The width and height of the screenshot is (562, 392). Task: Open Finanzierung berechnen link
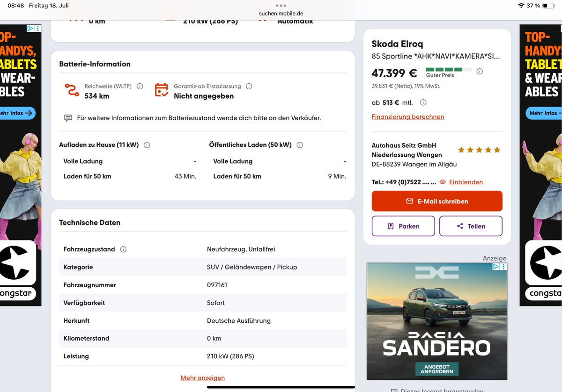point(408,116)
